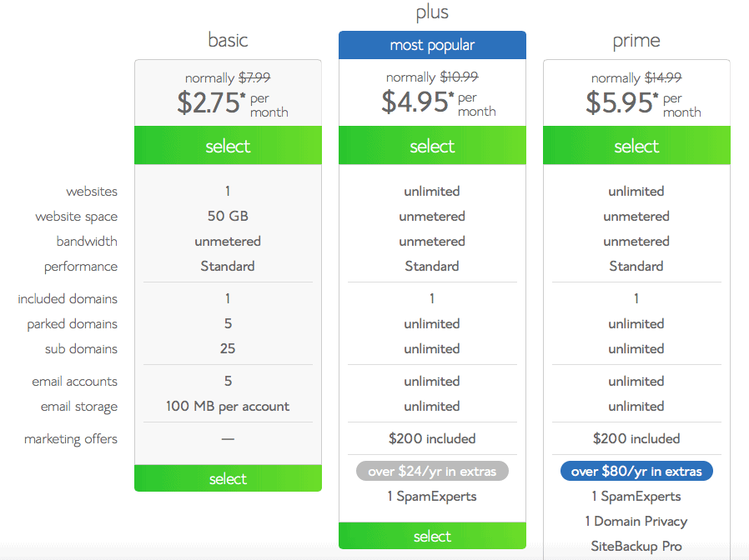Open the plus plan heading
Image resolution: width=749 pixels, height=560 pixels.
[431, 12]
